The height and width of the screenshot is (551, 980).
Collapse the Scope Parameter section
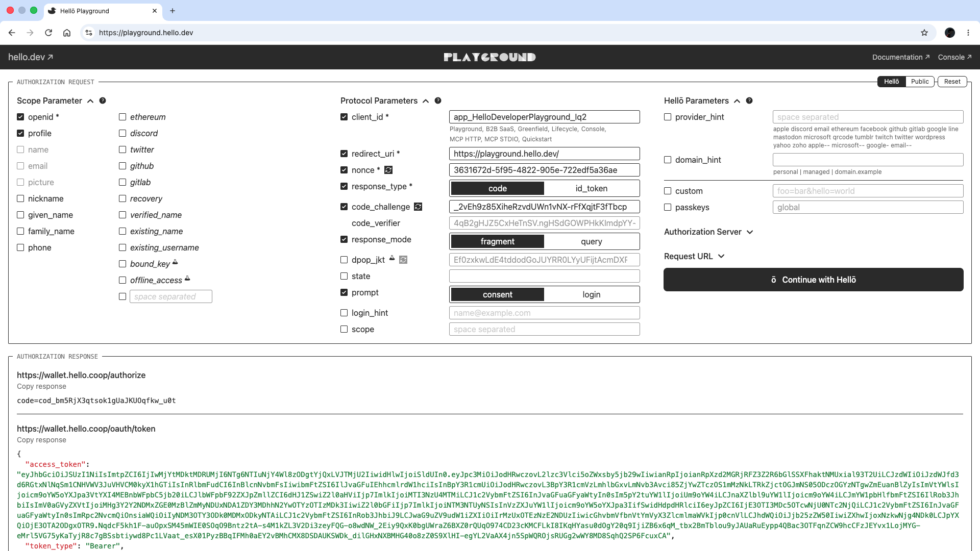click(90, 101)
